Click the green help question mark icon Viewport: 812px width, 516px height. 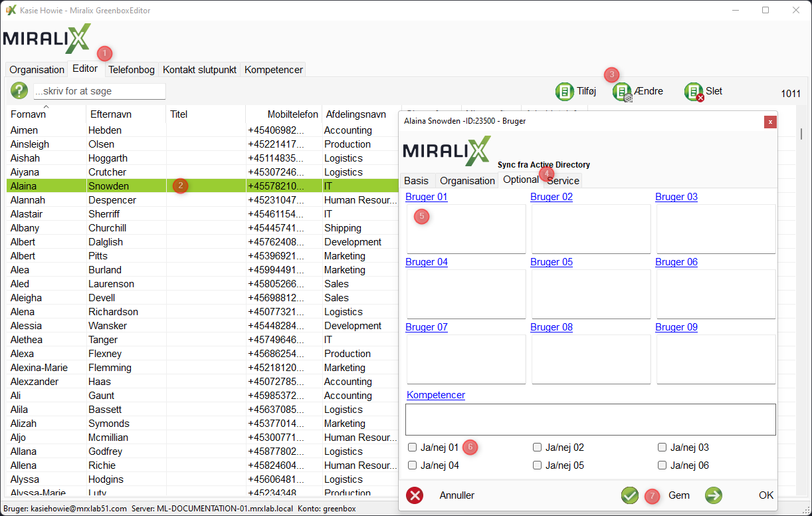click(x=19, y=91)
